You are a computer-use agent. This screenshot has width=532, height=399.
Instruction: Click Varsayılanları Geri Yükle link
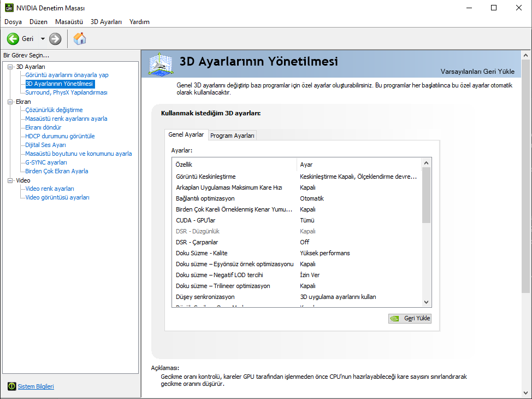pos(477,71)
